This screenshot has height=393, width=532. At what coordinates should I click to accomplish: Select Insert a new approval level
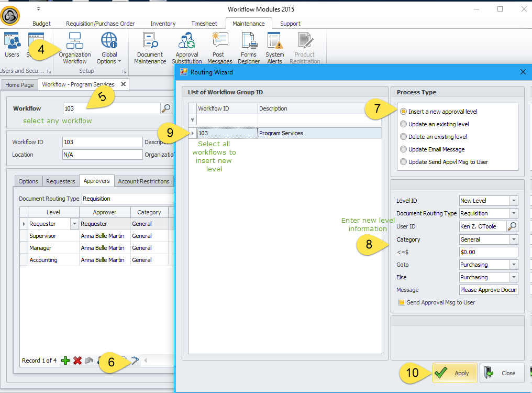pyautogui.click(x=403, y=112)
